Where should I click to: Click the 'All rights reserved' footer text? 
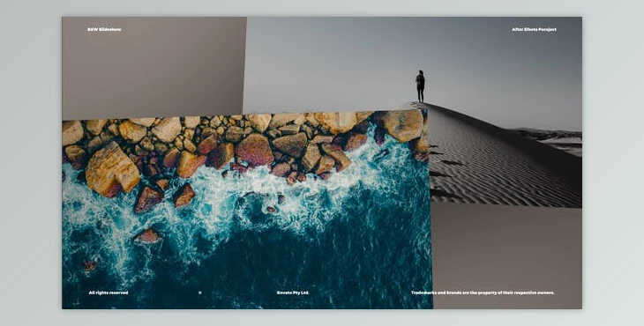109,293
